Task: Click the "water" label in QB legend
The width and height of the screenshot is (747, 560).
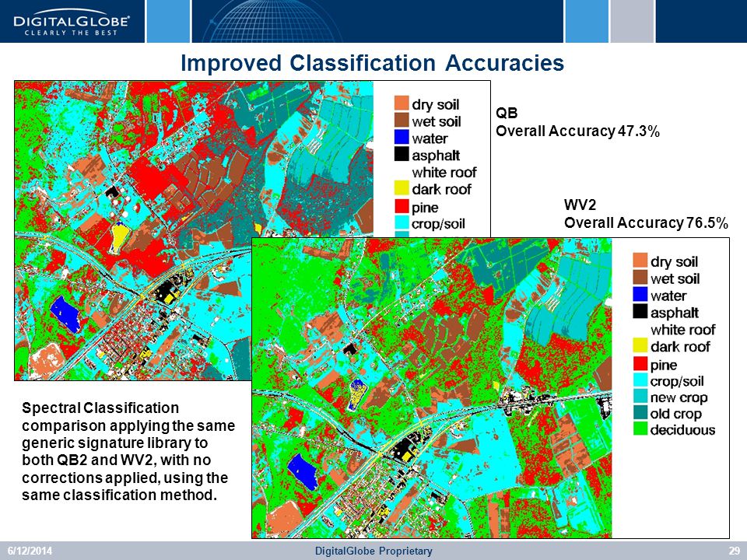Action: click(430, 138)
